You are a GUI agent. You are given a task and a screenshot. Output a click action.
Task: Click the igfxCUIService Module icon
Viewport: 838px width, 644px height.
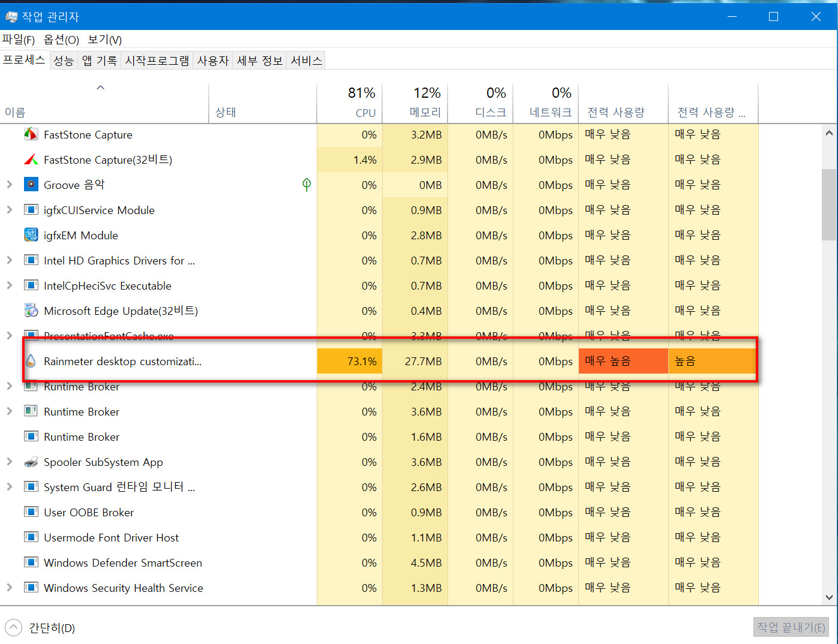[31, 210]
